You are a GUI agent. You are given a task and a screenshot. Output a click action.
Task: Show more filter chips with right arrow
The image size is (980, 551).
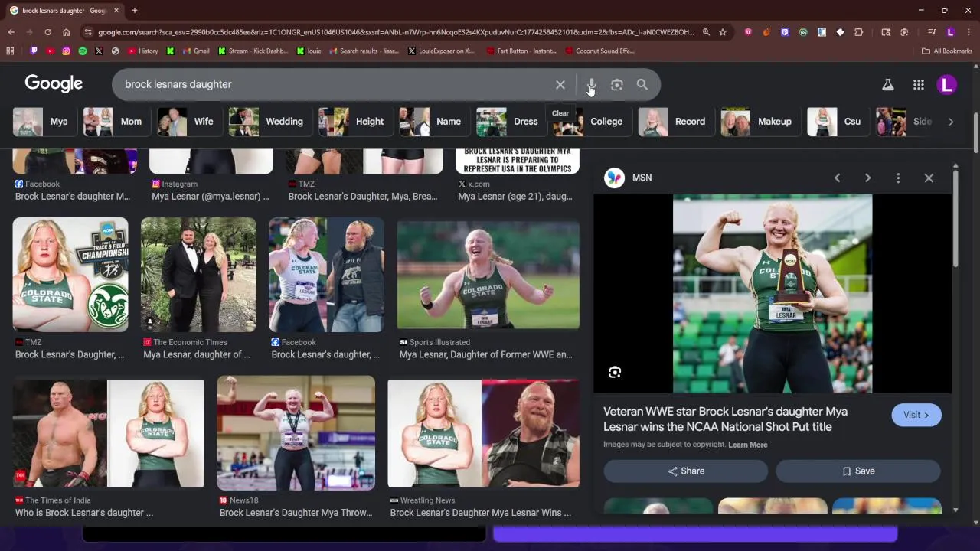coord(951,122)
